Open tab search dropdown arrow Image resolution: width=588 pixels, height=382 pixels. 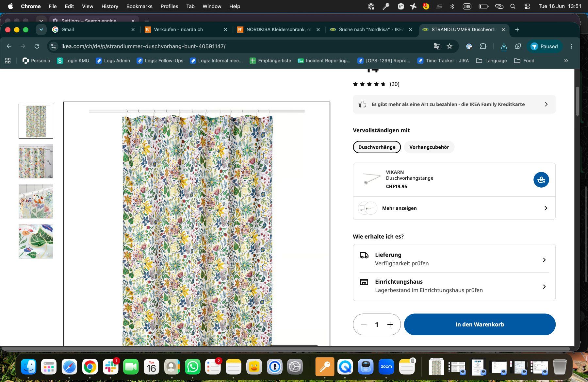41,29
